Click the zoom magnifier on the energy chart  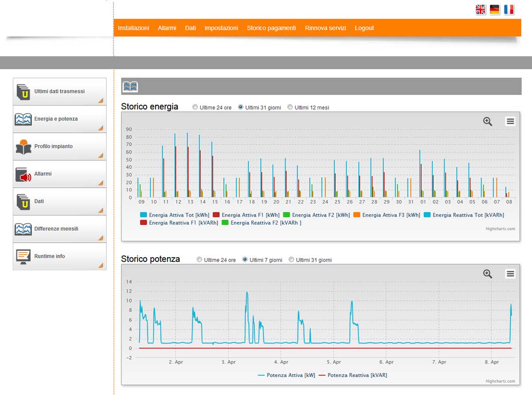(x=488, y=121)
